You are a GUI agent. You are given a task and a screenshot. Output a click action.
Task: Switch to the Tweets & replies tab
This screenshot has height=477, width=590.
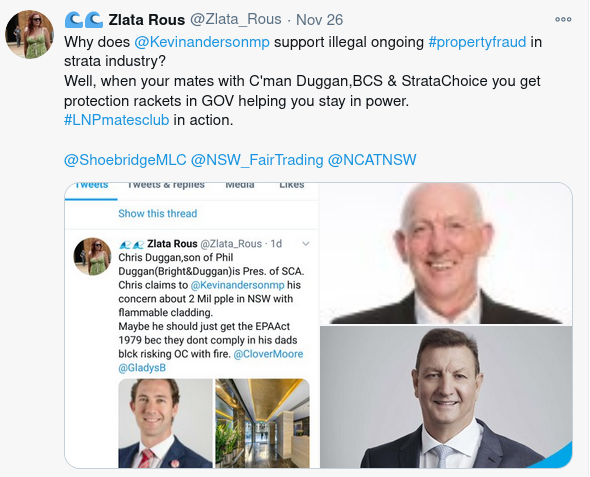point(166,186)
